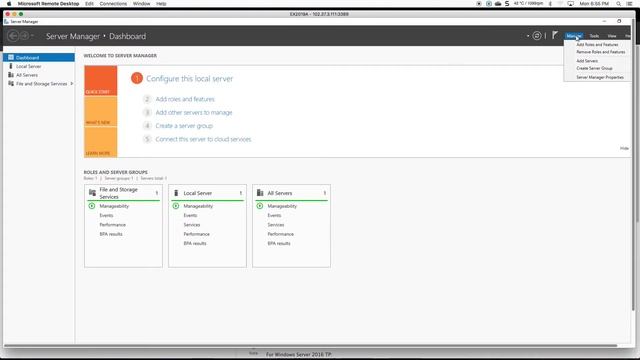This screenshot has height=360, width=640.
Task: Click BPA results in Local Server tile
Action: click(195, 244)
